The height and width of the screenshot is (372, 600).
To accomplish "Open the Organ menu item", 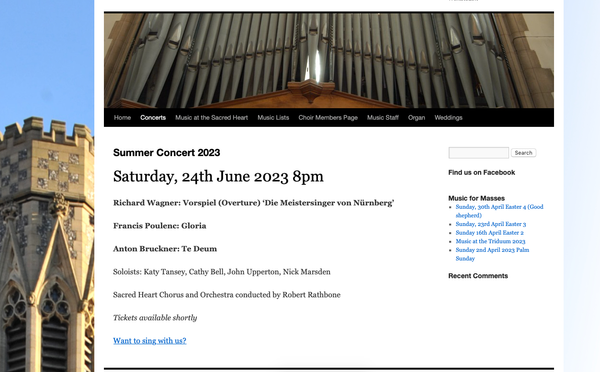I will 416,117.
